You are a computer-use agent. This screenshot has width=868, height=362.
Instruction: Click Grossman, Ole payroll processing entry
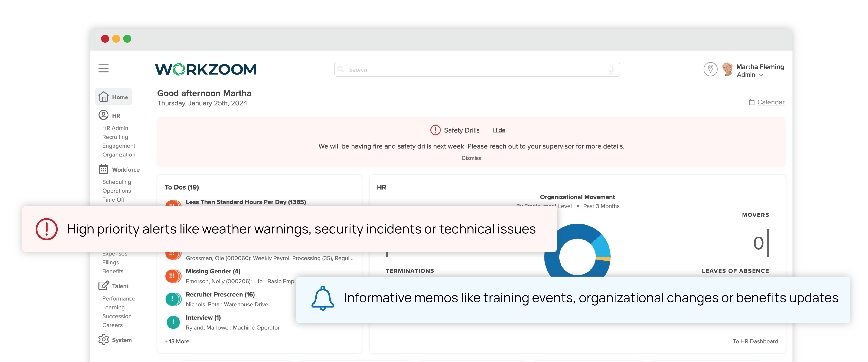pos(270,258)
